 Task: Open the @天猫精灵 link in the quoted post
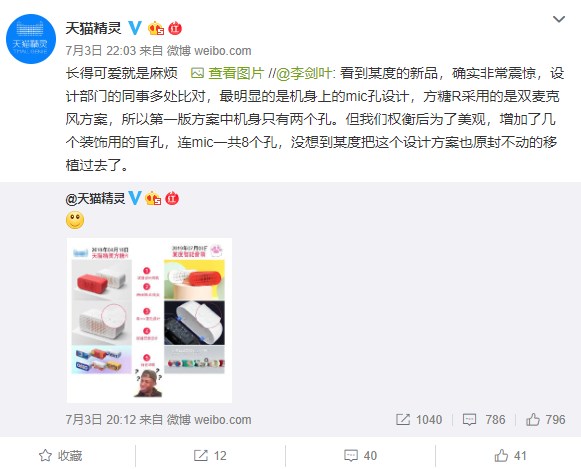[x=95, y=199]
